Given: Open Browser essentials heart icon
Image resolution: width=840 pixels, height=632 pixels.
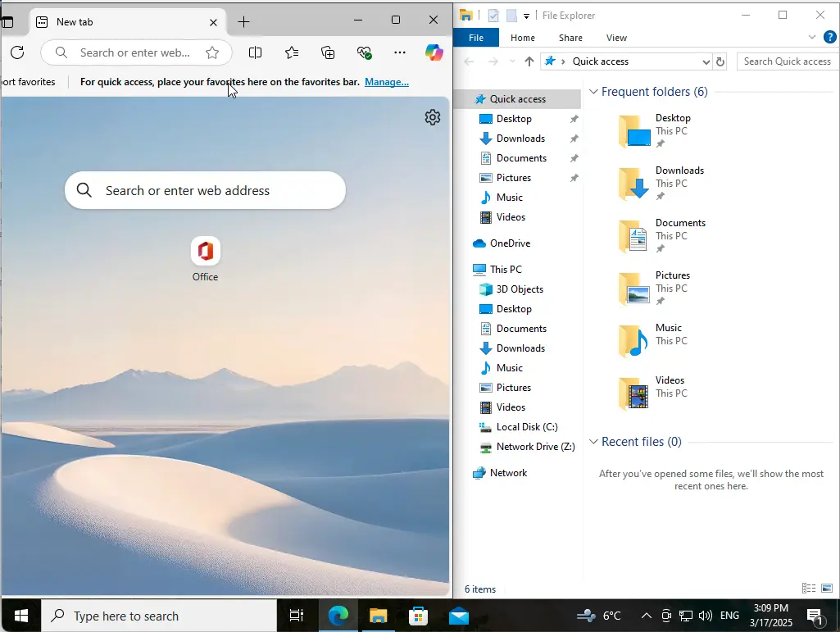Looking at the screenshot, I should pos(365,52).
